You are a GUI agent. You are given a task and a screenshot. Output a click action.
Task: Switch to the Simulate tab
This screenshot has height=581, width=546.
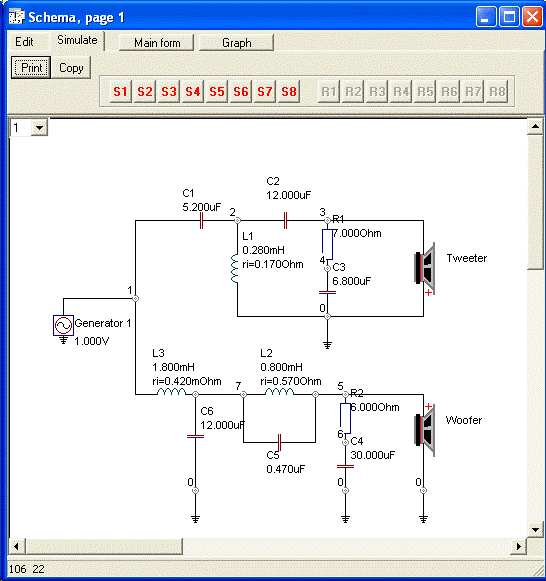[x=77, y=40]
